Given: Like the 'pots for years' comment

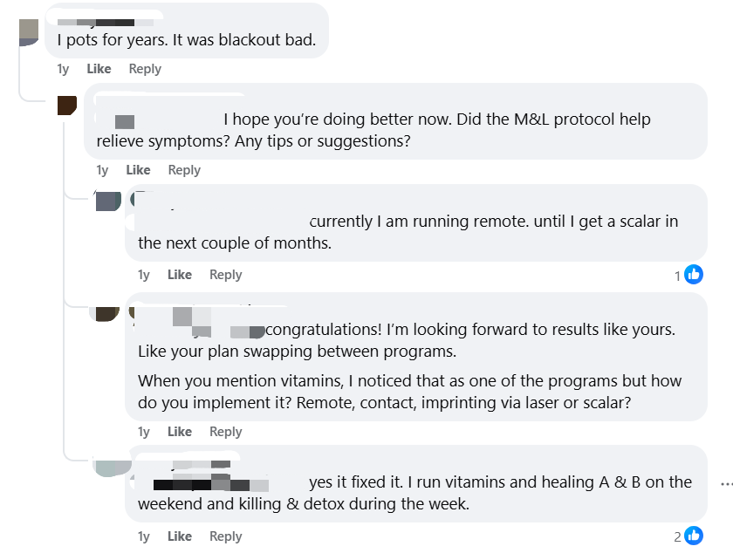Looking at the screenshot, I should (x=99, y=69).
